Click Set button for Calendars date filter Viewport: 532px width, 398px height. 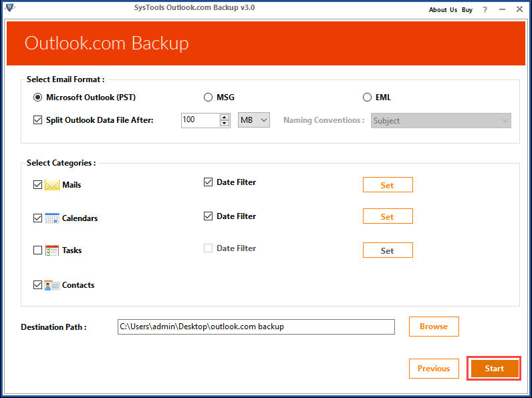point(388,216)
